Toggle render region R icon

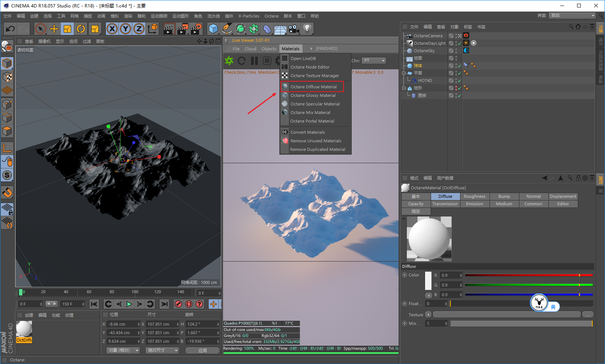pyautogui.click(x=267, y=61)
